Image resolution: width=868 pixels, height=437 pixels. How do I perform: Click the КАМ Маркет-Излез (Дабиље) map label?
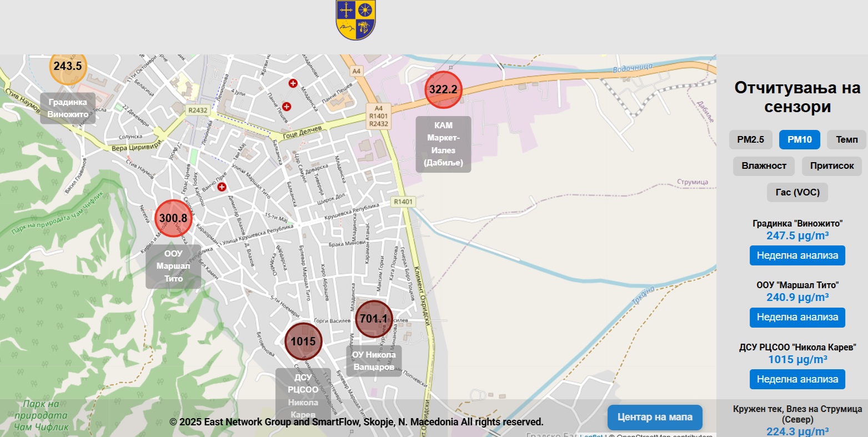[x=443, y=144]
